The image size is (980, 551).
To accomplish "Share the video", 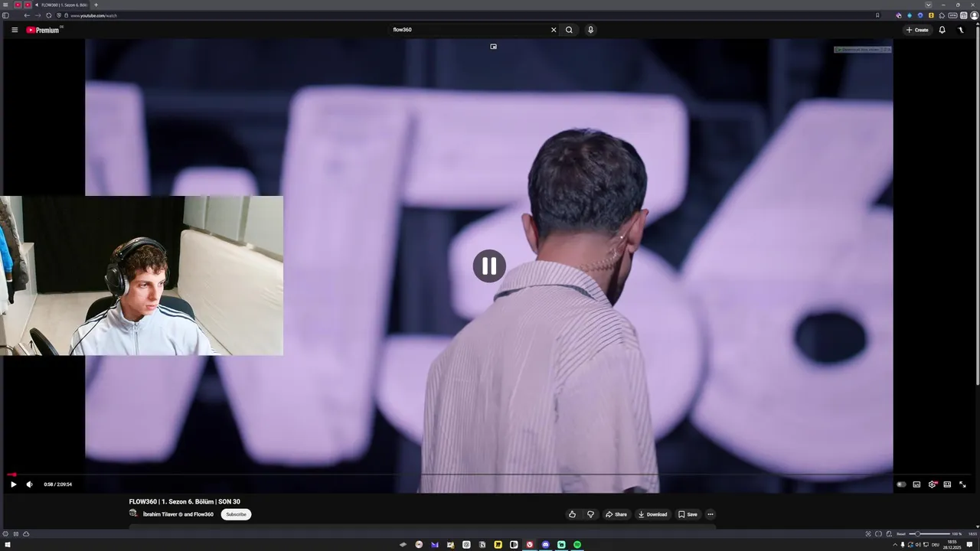I will (616, 514).
